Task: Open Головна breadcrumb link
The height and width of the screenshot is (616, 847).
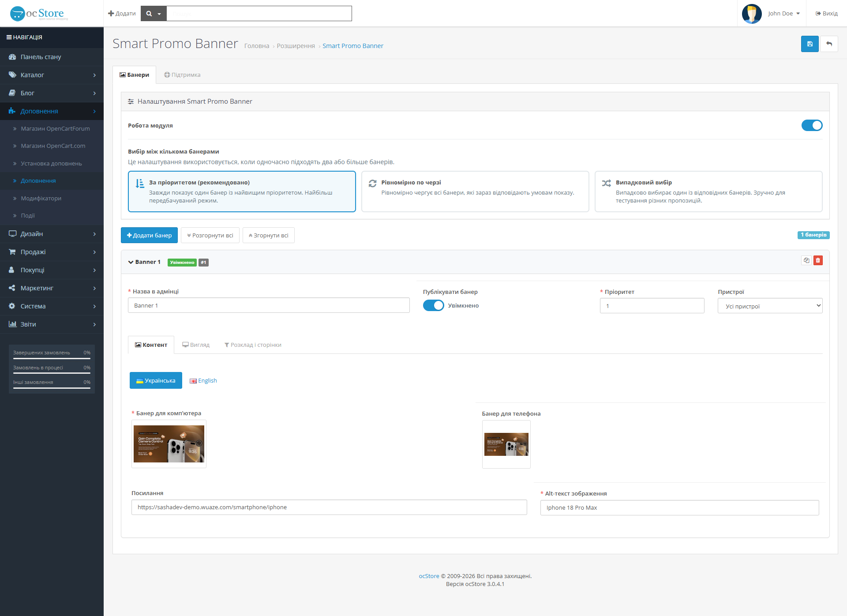Action: click(257, 46)
